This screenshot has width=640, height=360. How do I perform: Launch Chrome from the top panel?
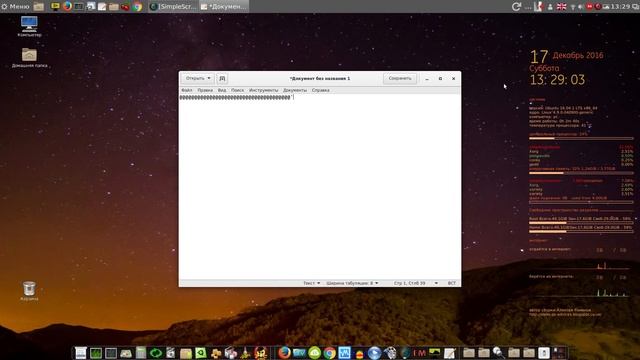[138, 6]
